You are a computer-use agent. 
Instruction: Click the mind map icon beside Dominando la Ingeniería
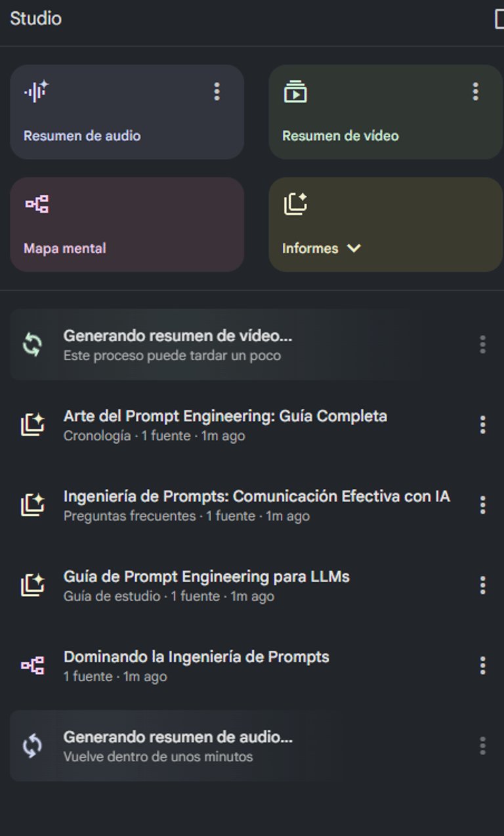pyautogui.click(x=32, y=665)
